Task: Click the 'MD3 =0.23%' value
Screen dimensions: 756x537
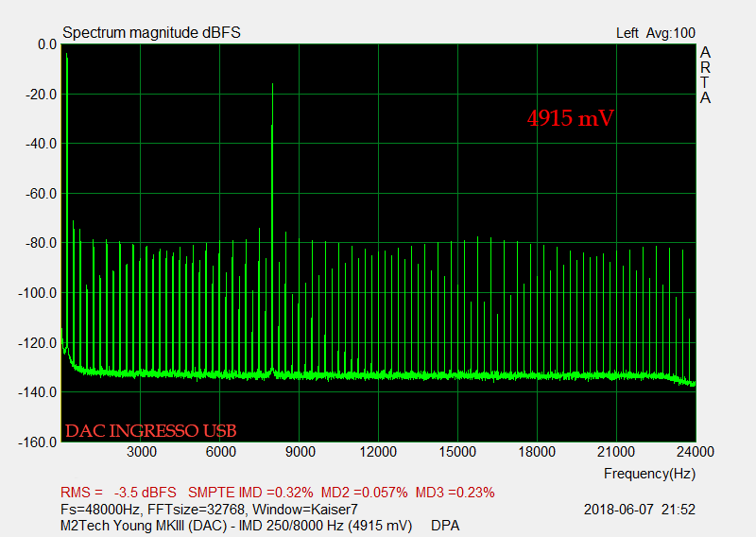Action: 455,493
